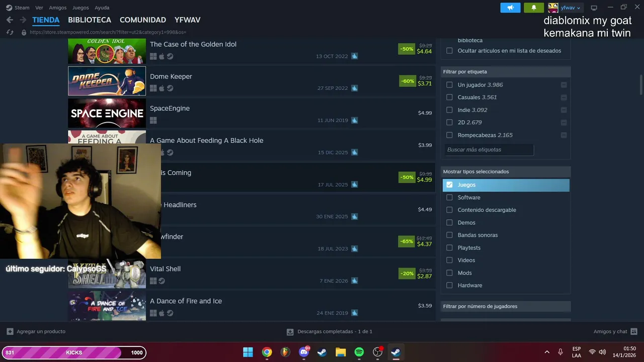Click the blue type icon beside 24 ENE 2019
This screenshot has height=362, width=644.
(354, 313)
